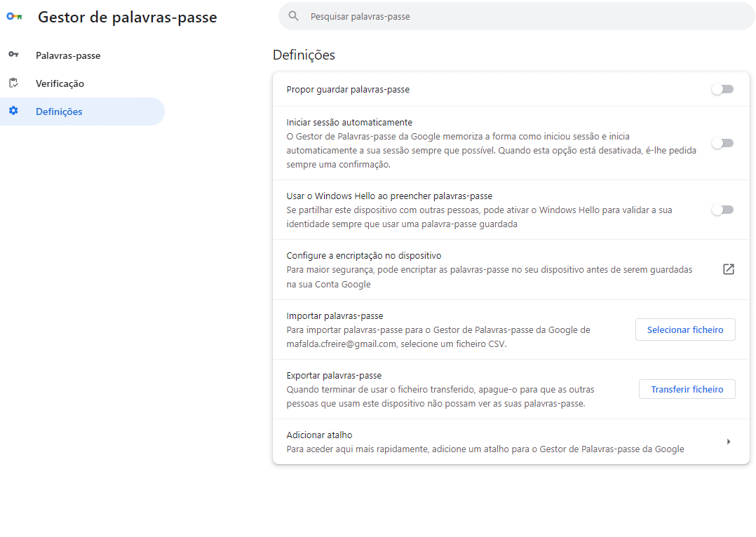
Task: Click the gear icon beside Definições
Action: click(13, 111)
